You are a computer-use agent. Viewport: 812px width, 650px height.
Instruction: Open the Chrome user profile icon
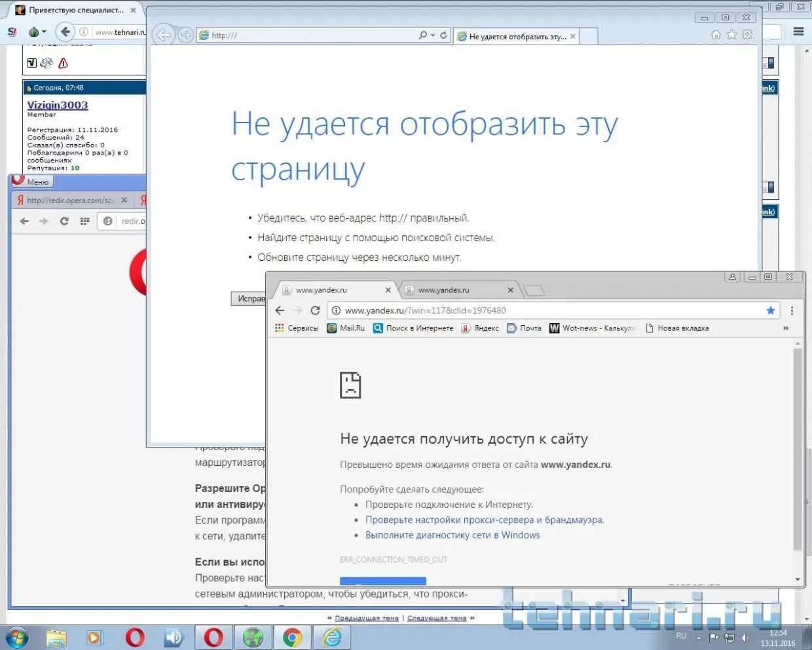click(x=733, y=277)
